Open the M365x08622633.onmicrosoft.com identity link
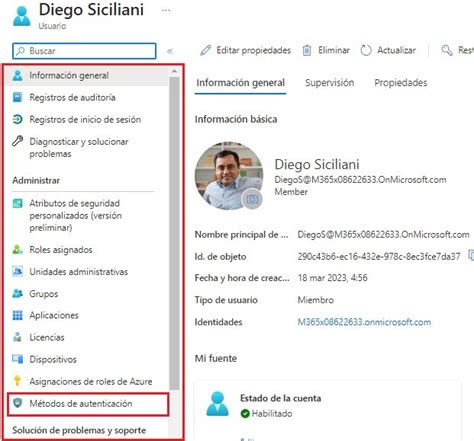This screenshot has height=441, width=474. coord(364,322)
